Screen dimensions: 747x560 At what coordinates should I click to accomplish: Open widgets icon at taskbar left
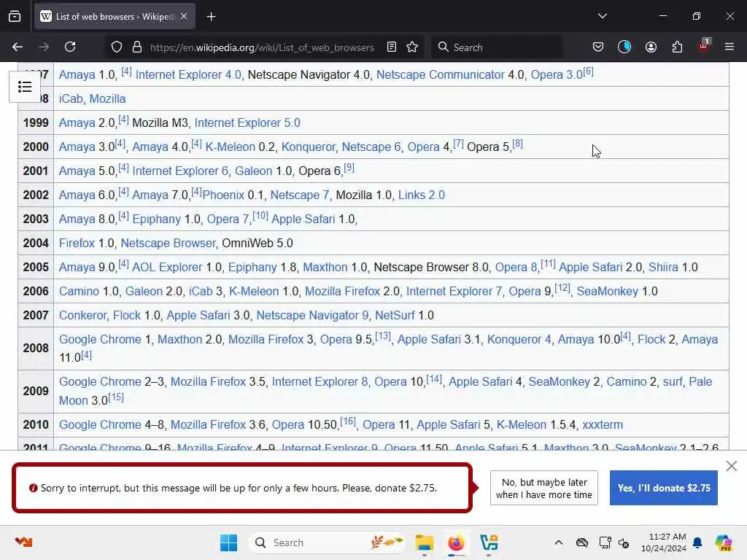[x=23, y=542]
